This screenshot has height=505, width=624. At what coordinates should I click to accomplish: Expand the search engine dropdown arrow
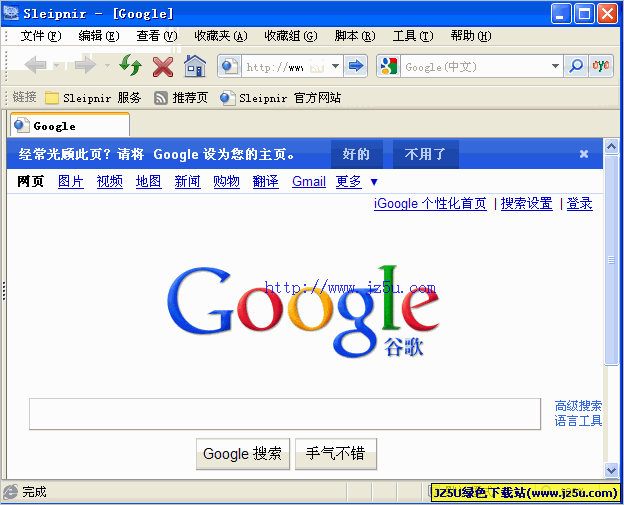pos(555,66)
